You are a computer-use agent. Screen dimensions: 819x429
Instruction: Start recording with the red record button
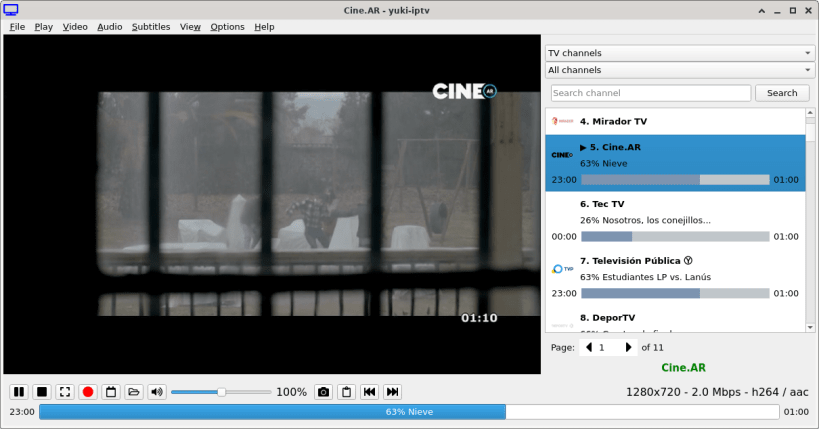(88, 392)
